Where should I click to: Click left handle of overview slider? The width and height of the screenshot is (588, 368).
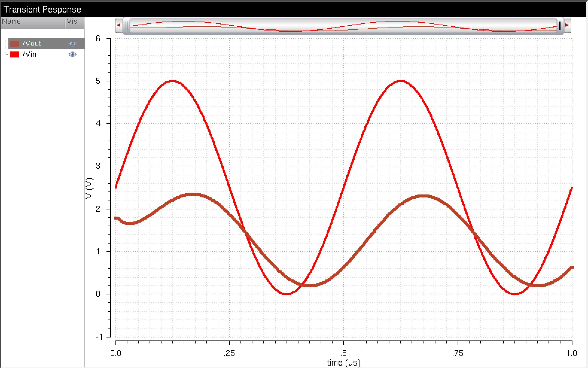(x=127, y=26)
